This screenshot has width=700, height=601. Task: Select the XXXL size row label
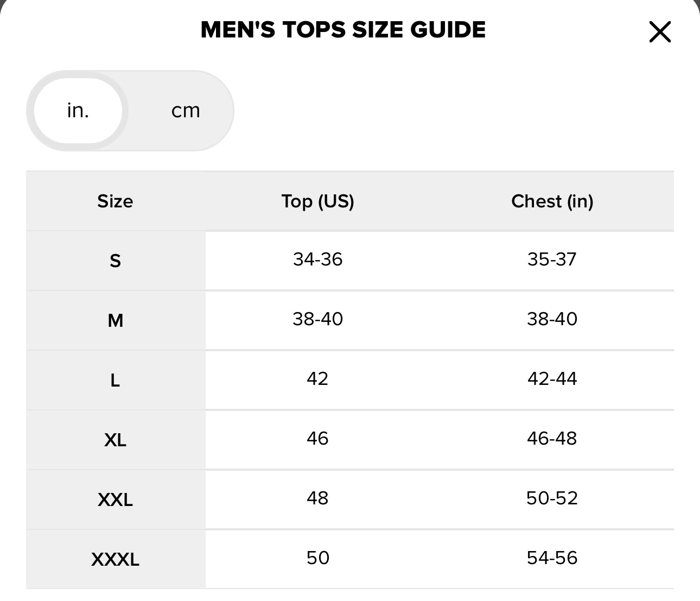(115, 559)
